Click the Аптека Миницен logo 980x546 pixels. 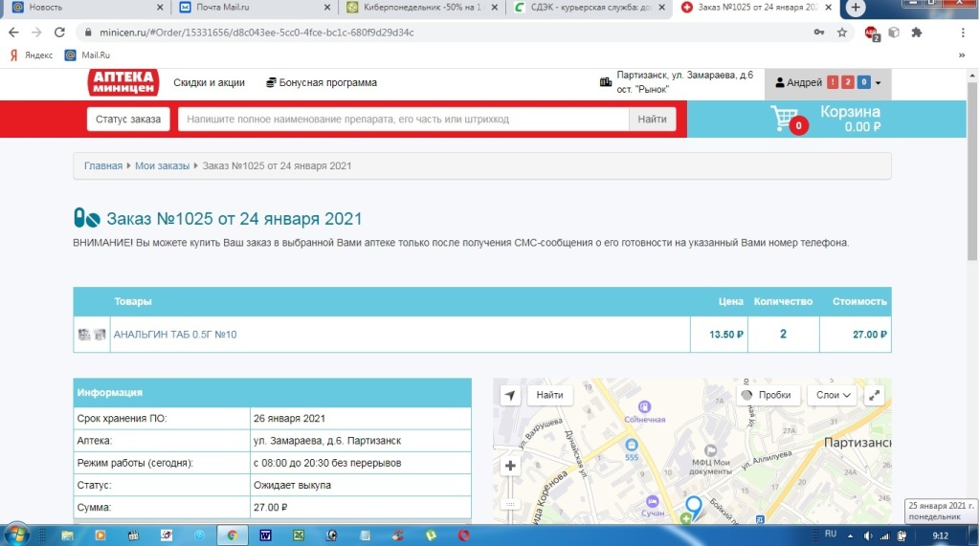(122, 83)
